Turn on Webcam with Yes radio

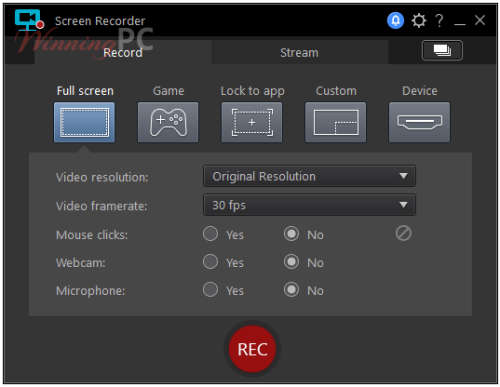(x=210, y=262)
